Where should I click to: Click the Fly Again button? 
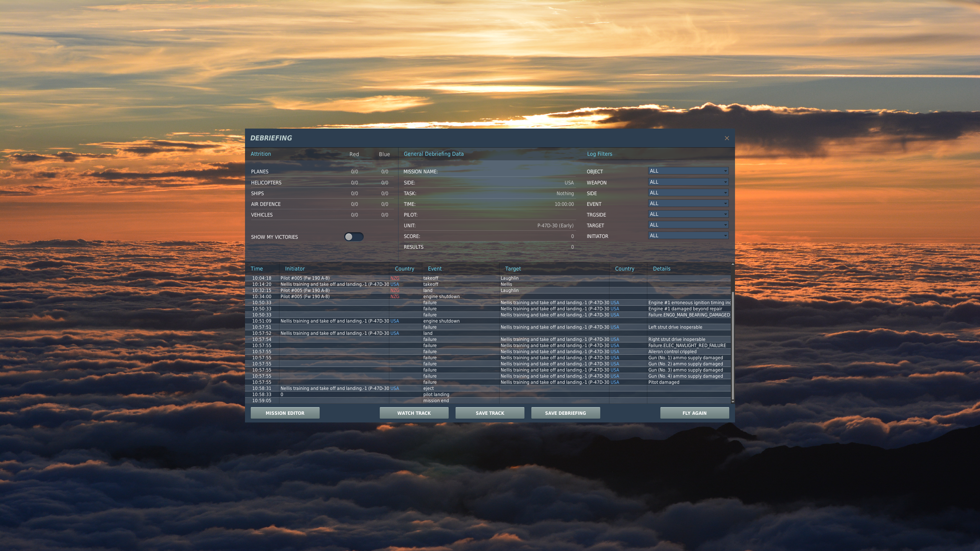[x=694, y=413]
